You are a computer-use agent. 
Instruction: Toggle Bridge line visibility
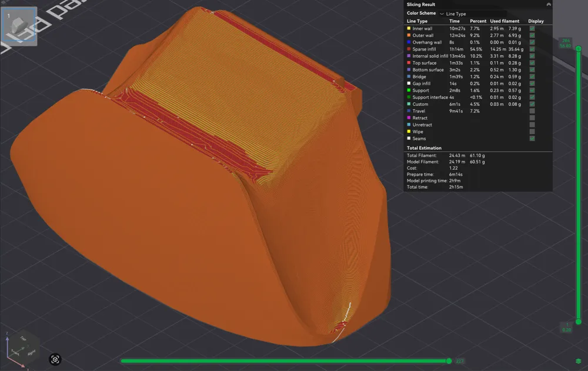coord(533,76)
